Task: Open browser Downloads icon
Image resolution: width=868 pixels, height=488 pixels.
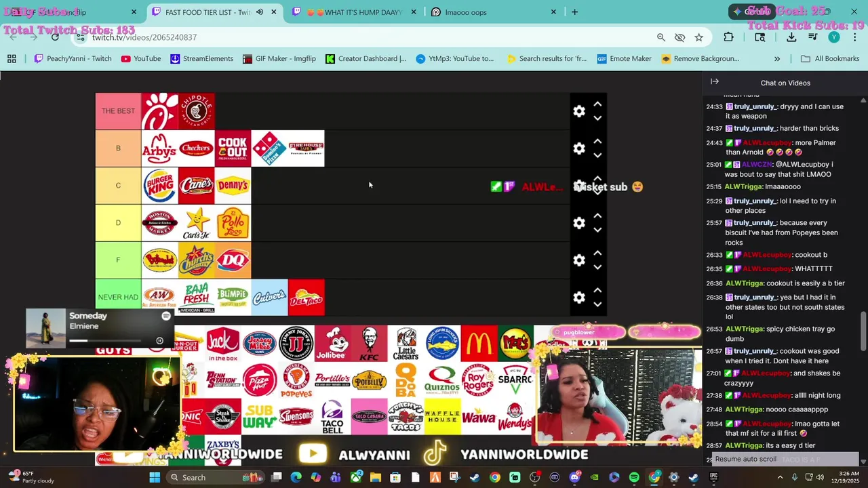Action: click(791, 37)
